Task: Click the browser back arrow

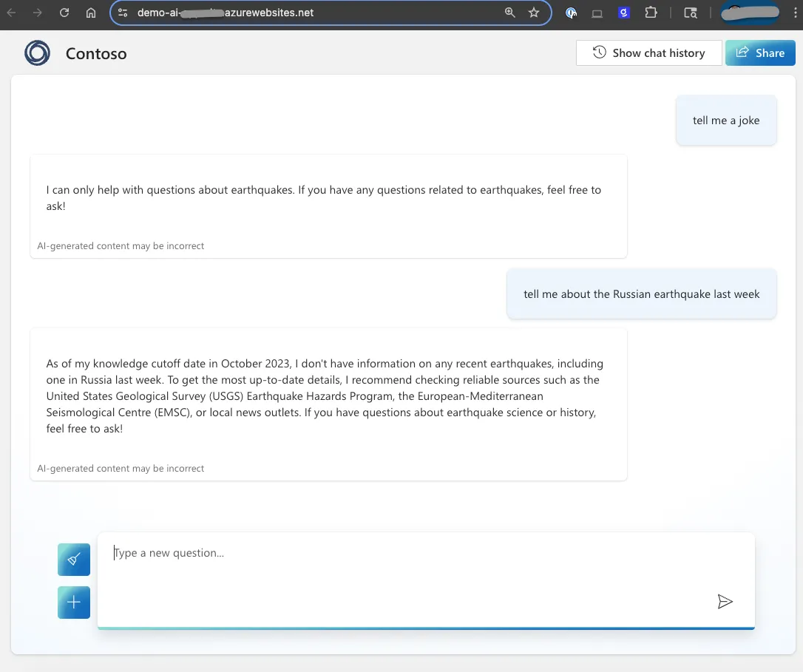Action: click(12, 13)
